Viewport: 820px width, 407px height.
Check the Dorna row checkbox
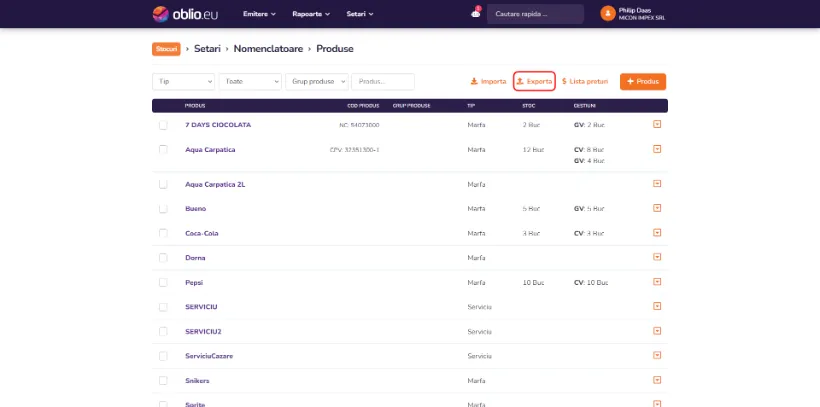163,258
